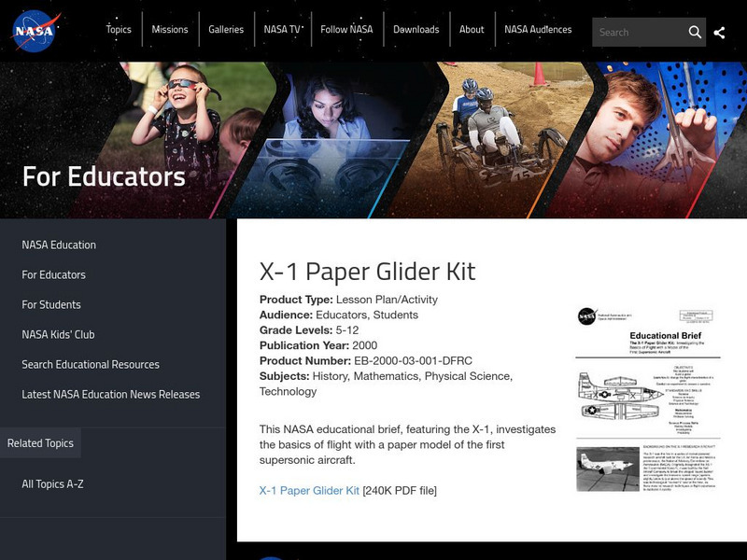Viewport: 747px width, 560px height.
Task: Open the Galleries menu
Action: pyautogui.click(x=226, y=29)
